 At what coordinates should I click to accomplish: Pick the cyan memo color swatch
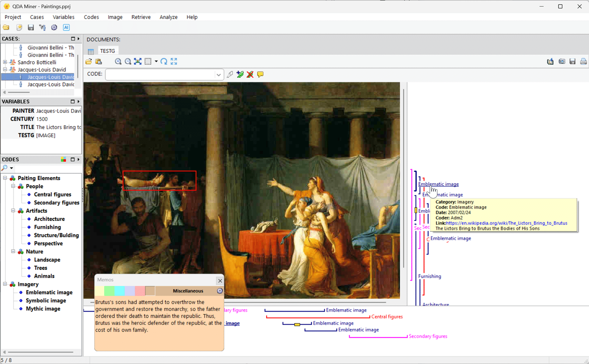(120, 291)
